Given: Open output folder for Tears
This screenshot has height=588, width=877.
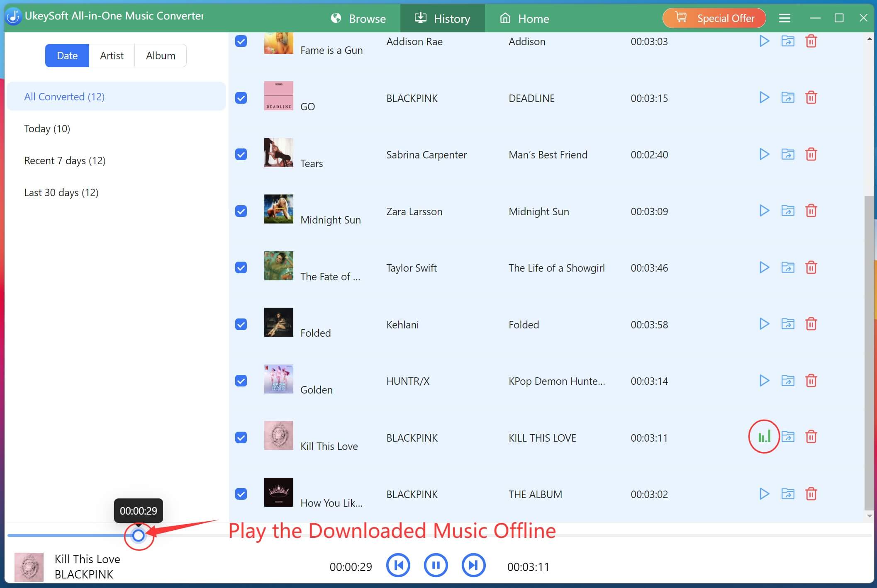Looking at the screenshot, I should [x=787, y=154].
